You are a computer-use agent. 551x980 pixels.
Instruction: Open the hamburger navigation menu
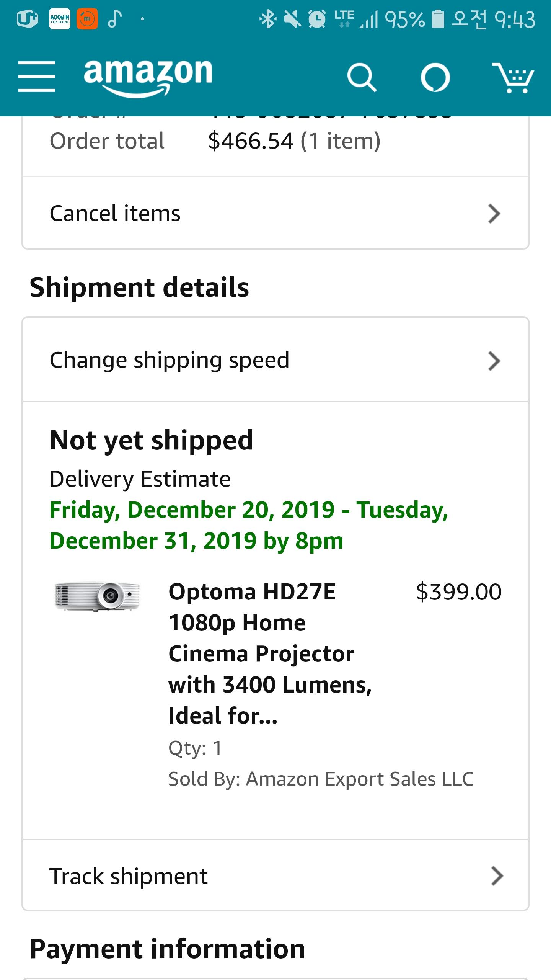(37, 77)
